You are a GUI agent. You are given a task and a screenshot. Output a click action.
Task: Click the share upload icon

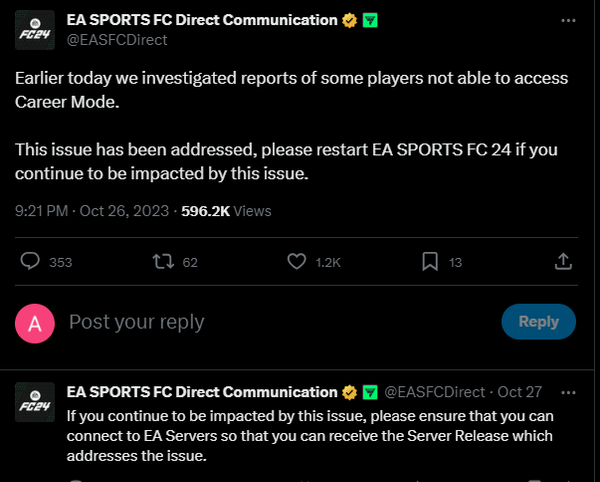[x=563, y=262]
